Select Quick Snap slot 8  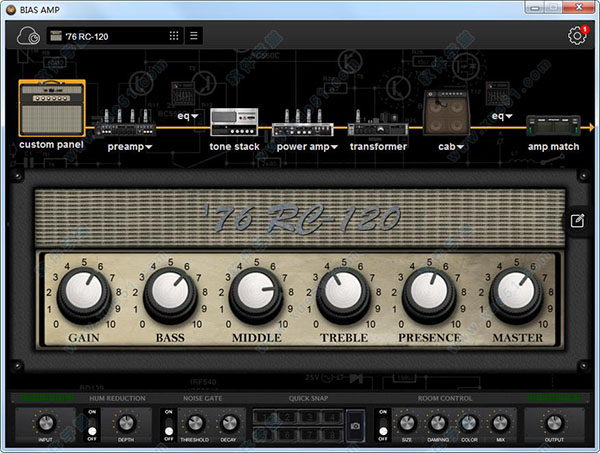tap(332, 434)
